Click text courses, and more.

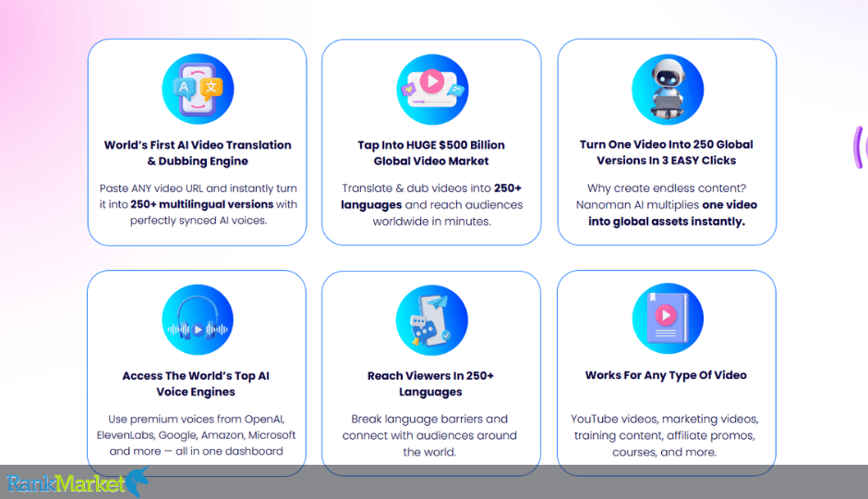[x=664, y=453]
